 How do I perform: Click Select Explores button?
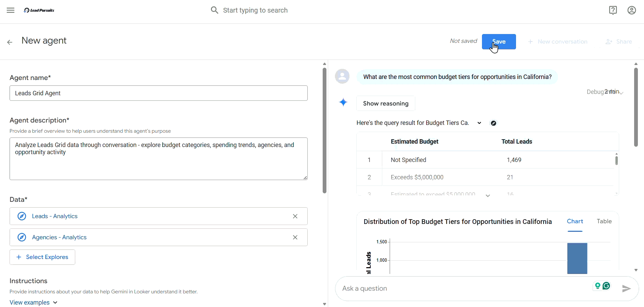coord(42,257)
